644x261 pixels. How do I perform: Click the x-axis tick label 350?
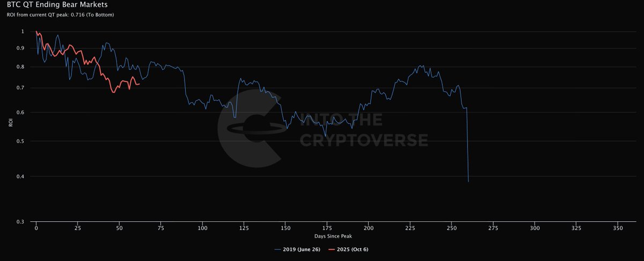click(618, 228)
